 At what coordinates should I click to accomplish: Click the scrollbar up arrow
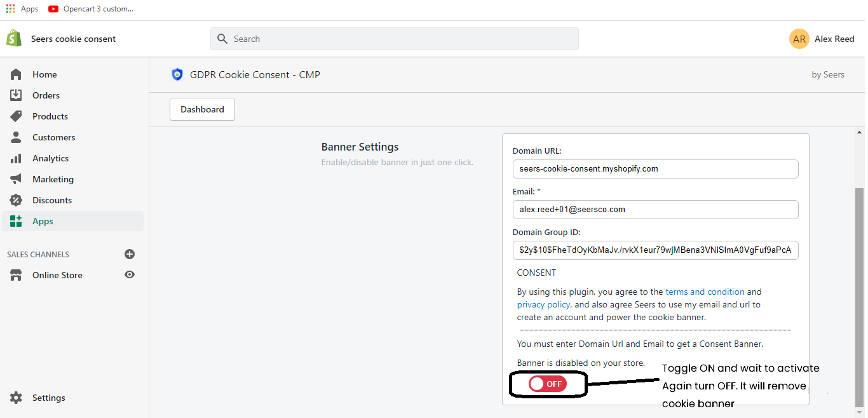tap(860, 133)
